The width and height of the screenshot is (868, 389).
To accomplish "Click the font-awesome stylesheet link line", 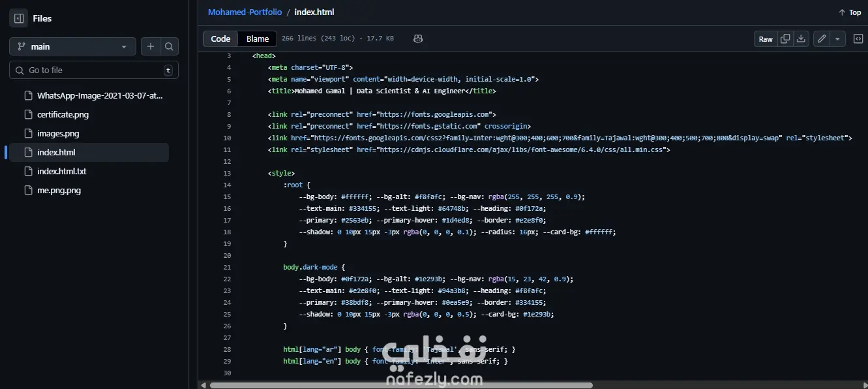I will 469,149.
